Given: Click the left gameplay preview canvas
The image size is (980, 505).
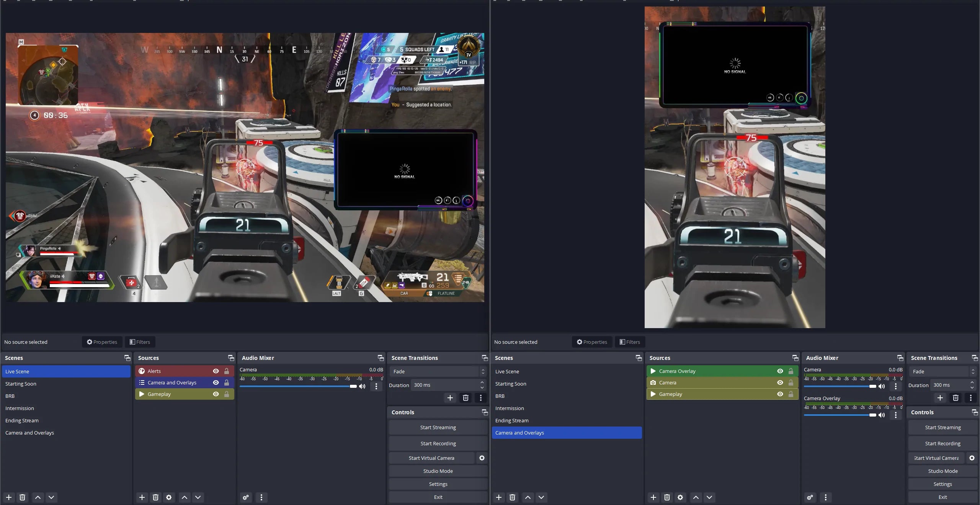Looking at the screenshot, I should (x=245, y=167).
